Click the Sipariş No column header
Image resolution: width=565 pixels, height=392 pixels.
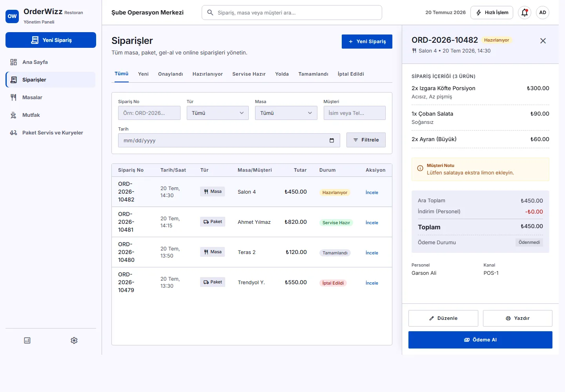click(131, 170)
